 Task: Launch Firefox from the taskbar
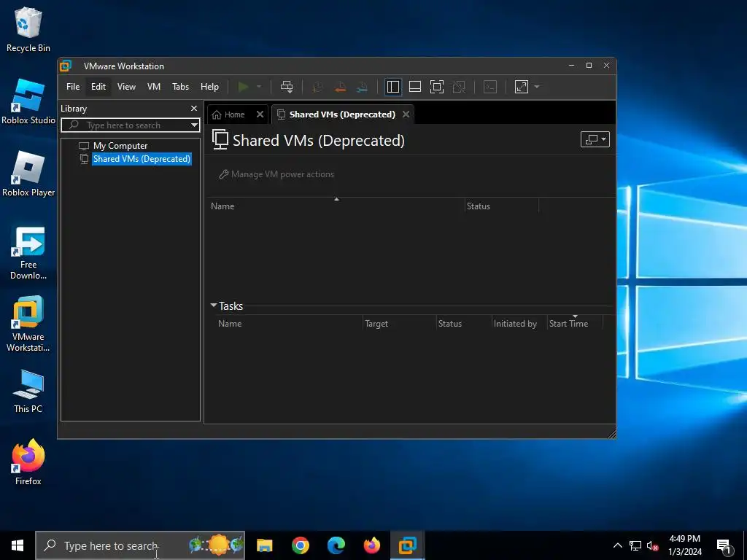[x=372, y=545]
